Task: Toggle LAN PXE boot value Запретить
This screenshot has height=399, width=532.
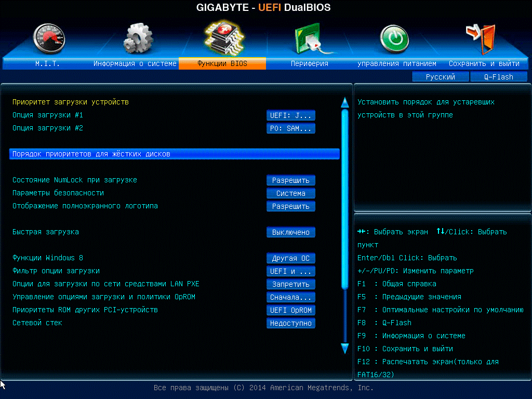Action: tap(291, 284)
